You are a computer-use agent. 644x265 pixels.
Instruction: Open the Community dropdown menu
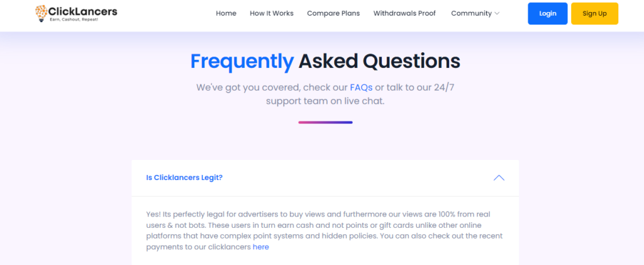(x=472, y=13)
